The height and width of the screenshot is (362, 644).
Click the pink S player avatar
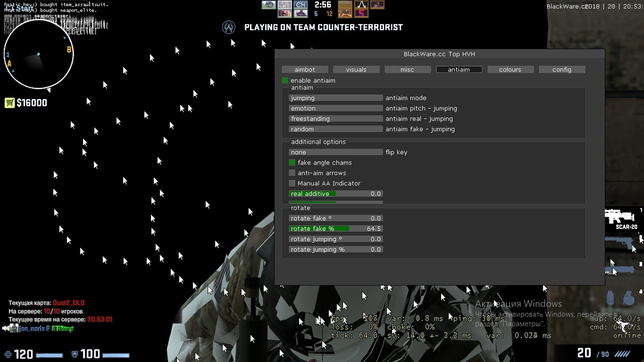(361, 14)
